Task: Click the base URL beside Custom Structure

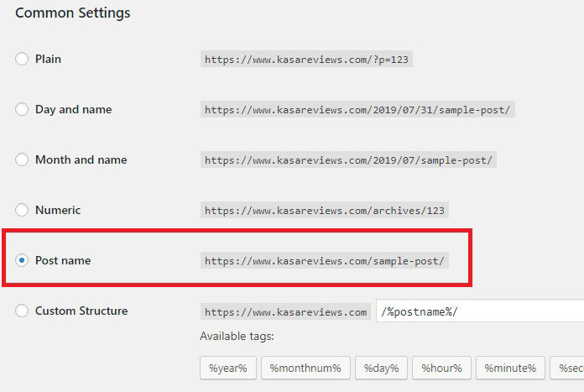Action: tap(286, 311)
